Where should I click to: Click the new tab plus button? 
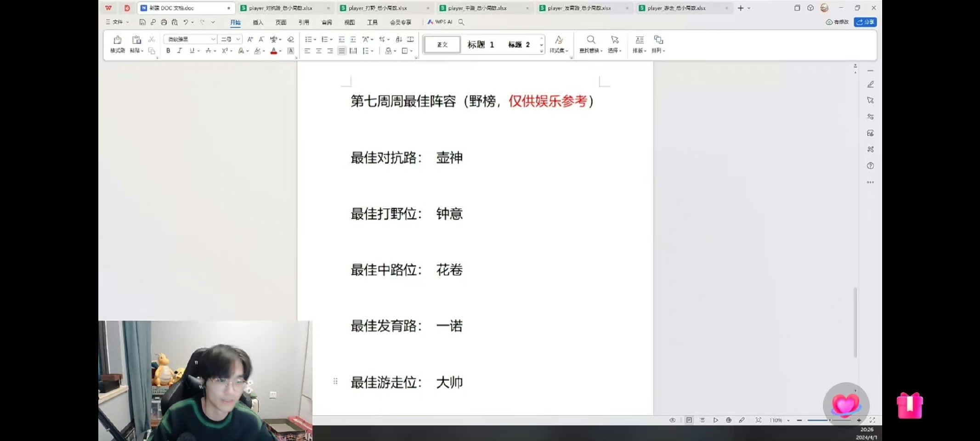(740, 8)
